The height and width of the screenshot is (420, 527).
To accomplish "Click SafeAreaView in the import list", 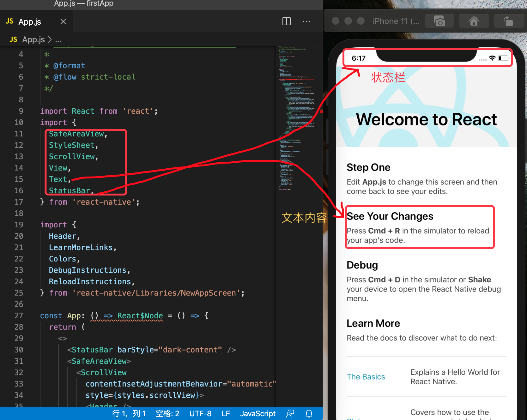I will click(x=76, y=134).
